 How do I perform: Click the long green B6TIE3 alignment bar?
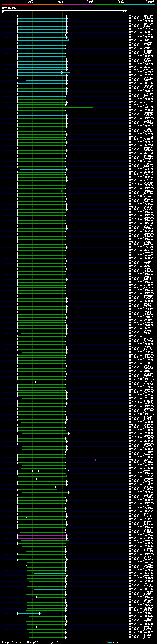[x=55, y=107]
